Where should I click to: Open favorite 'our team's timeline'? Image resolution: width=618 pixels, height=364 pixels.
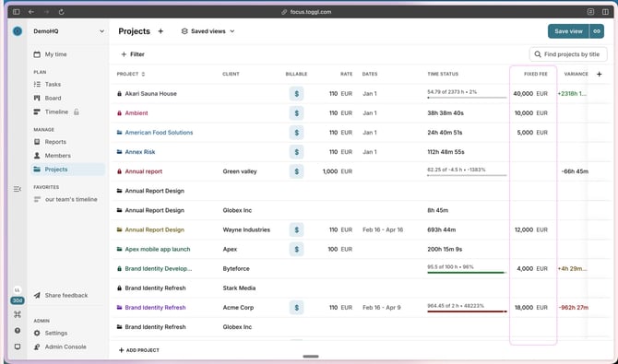point(65,199)
